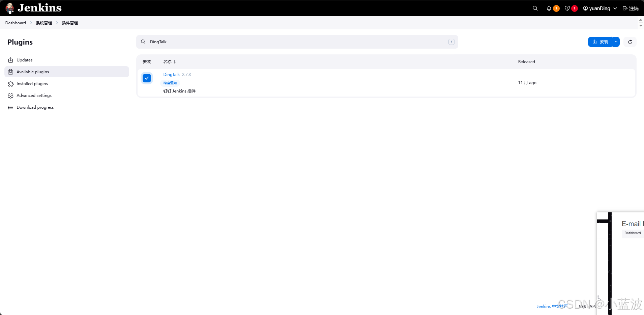Select Available plugins in sidebar
644x315 pixels.
67,72
